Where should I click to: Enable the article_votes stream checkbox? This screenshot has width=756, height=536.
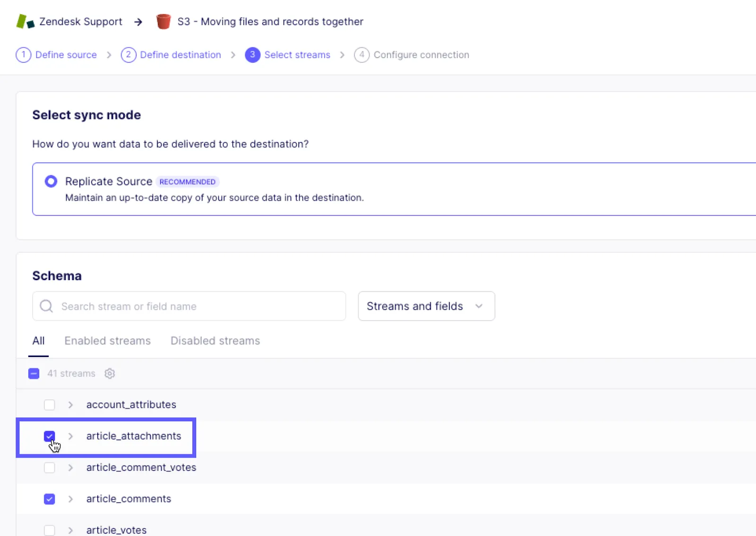pos(49,530)
